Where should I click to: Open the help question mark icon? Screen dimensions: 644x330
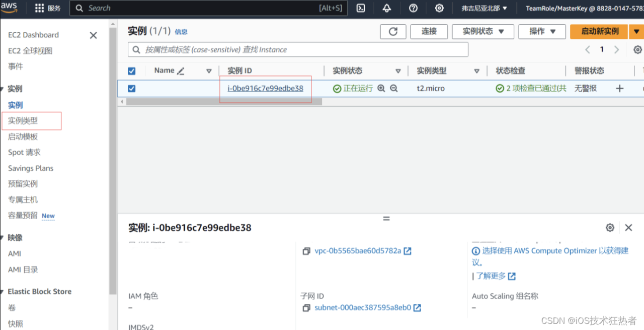413,8
